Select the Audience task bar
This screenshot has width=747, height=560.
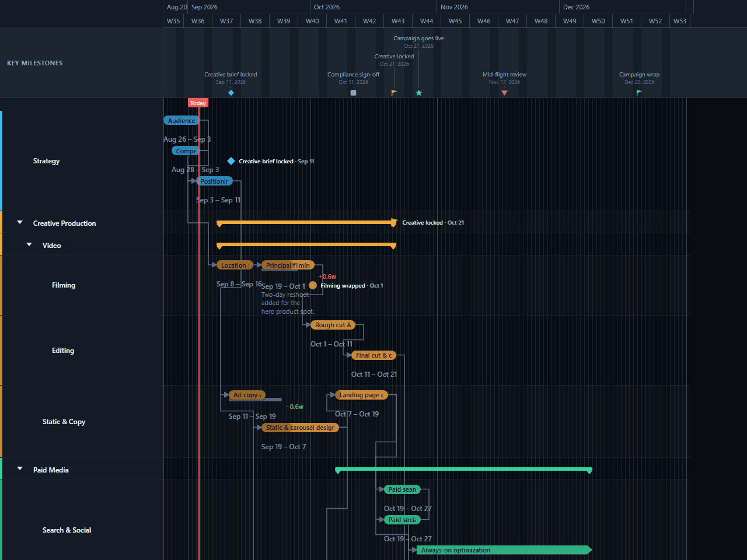(181, 121)
